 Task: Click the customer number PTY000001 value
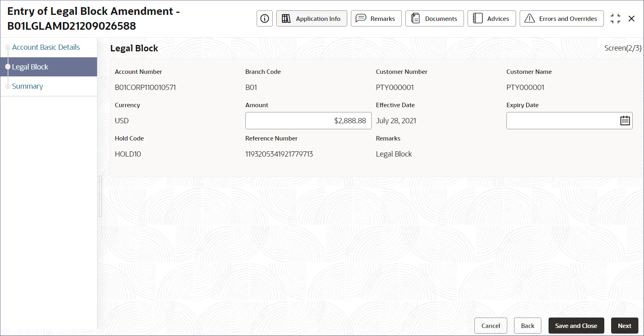pyautogui.click(x=395, y=88)
